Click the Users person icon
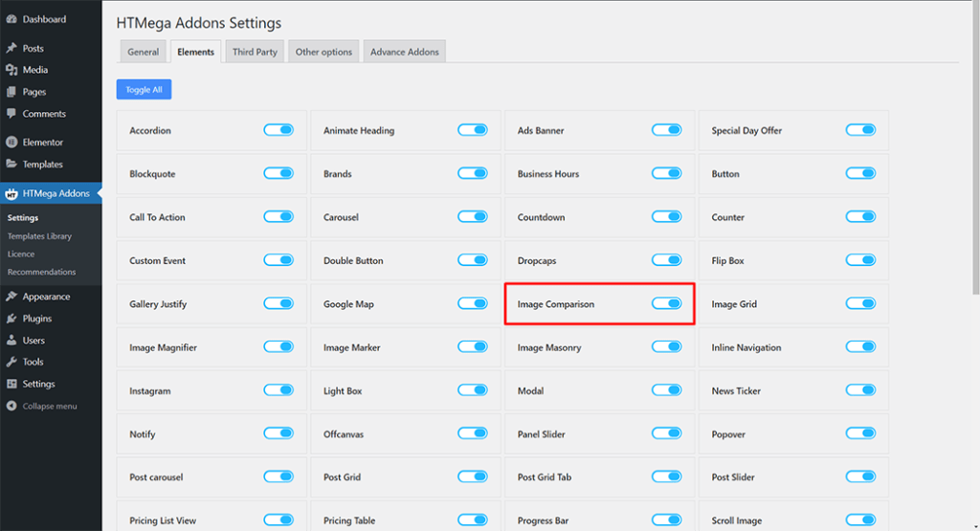Viewport: 980px width, 531px height. click(11, 341)
